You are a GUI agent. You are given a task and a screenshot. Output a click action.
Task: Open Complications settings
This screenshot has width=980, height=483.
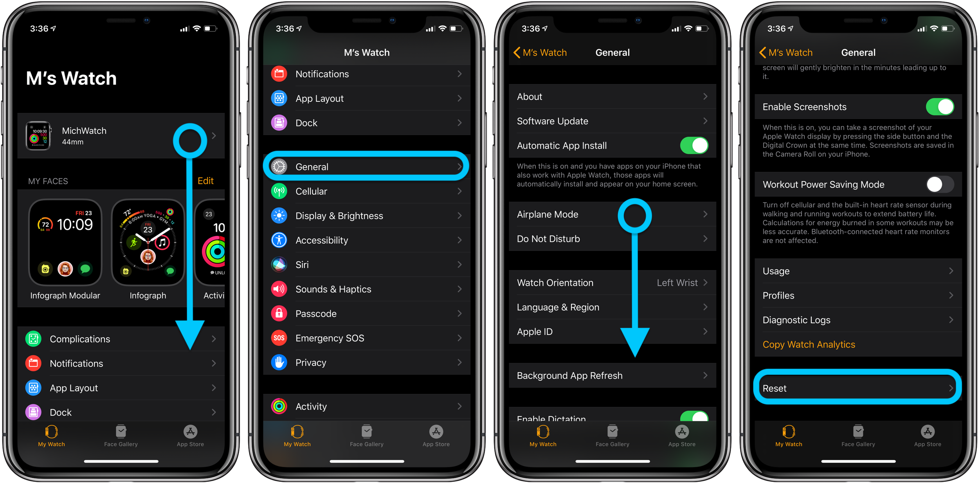(x=121, y=339)
